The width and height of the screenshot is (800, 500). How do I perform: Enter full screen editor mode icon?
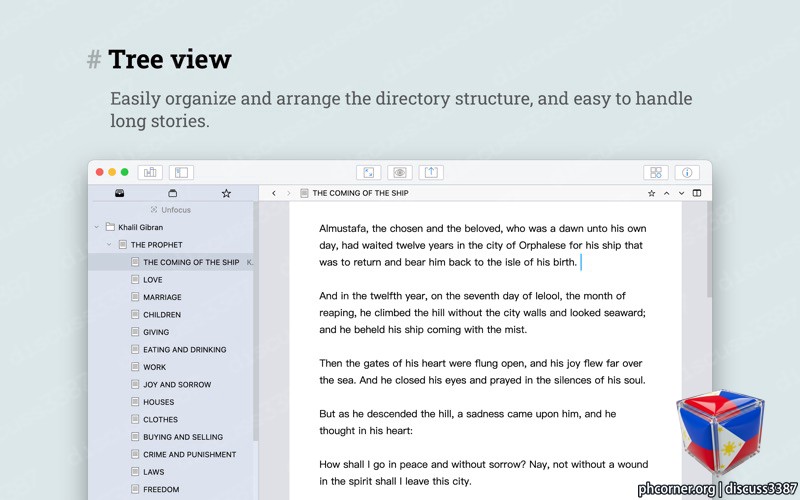368,172
